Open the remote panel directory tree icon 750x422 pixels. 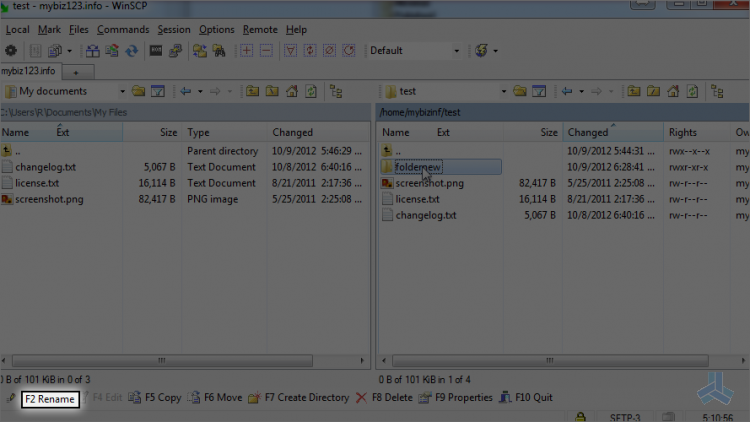pos(717,91)
